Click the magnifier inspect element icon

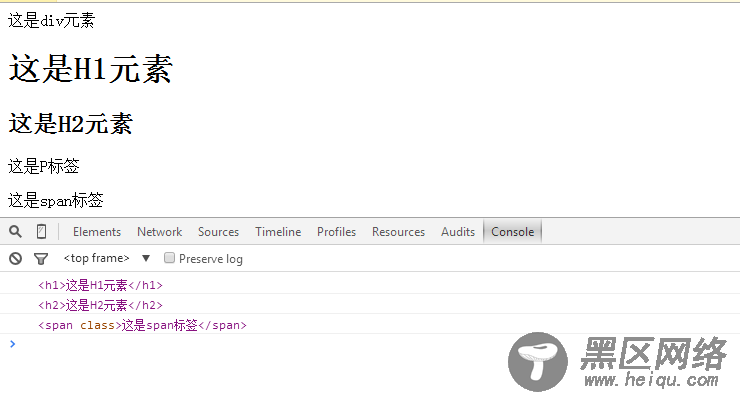15,231
